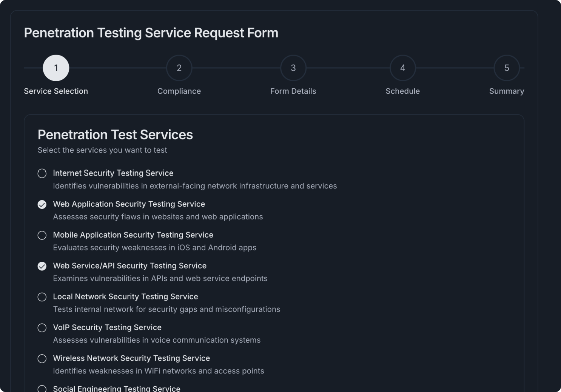Click 'Evaluates security weaknesses in iOS and Android' text
This screenshot has width=561, height=392.
tap(155, 248)
